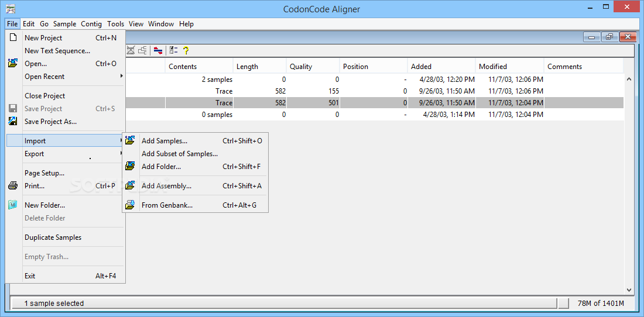This screenshot has width=644, height=317.
Task: Click the scrollbar down arrow in project list
Action: (629, 290)
